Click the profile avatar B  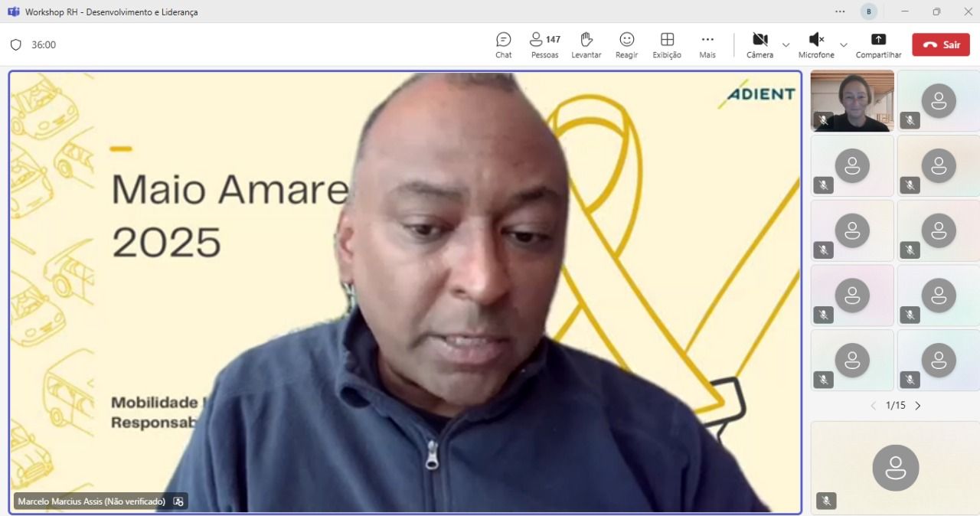coord(868,11)
